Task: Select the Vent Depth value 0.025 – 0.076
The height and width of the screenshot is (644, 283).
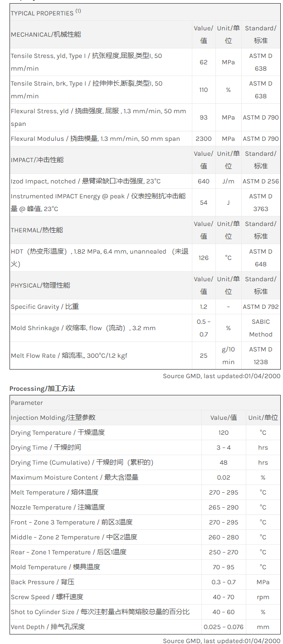Action: (x=224, y=627)
